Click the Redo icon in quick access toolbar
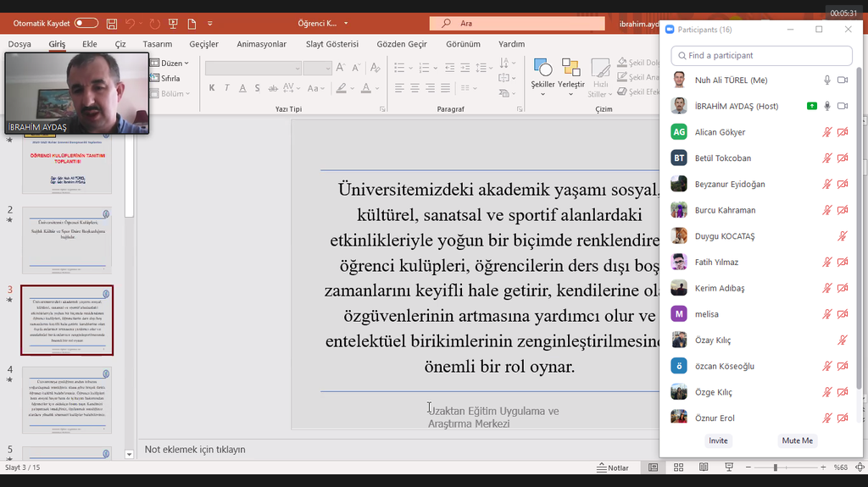This screenshot has height=487, width=868. (154, 23)
